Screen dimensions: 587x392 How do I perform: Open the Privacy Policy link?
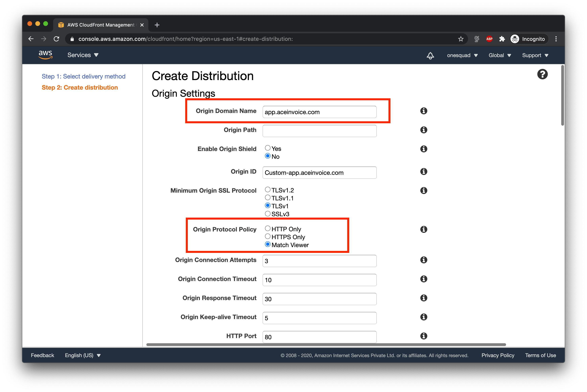498,355
